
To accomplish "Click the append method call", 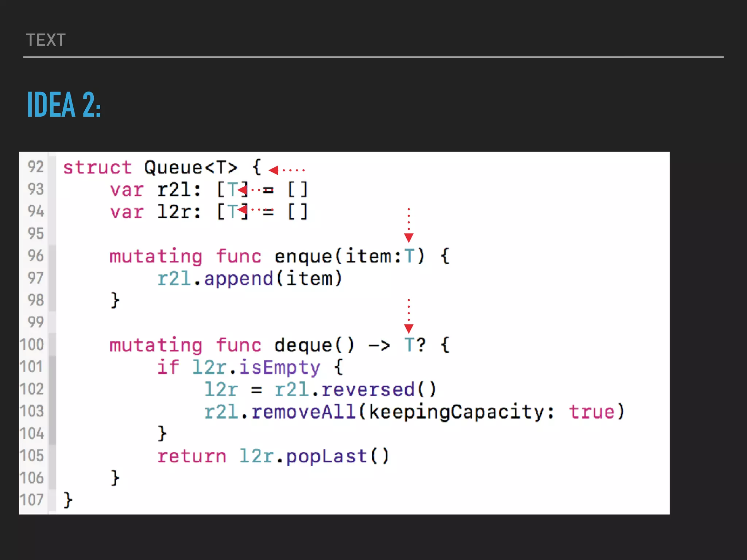I will coord(239,279).
